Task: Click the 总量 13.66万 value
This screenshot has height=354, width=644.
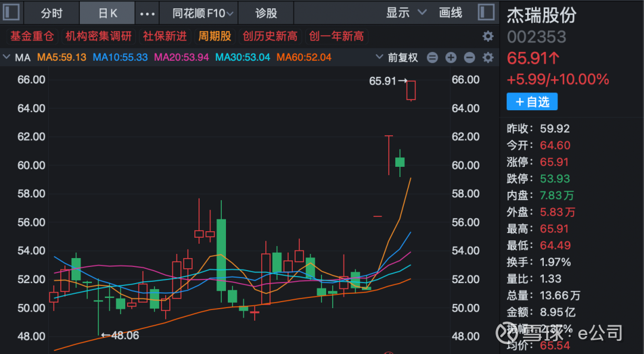Action: 560,295
